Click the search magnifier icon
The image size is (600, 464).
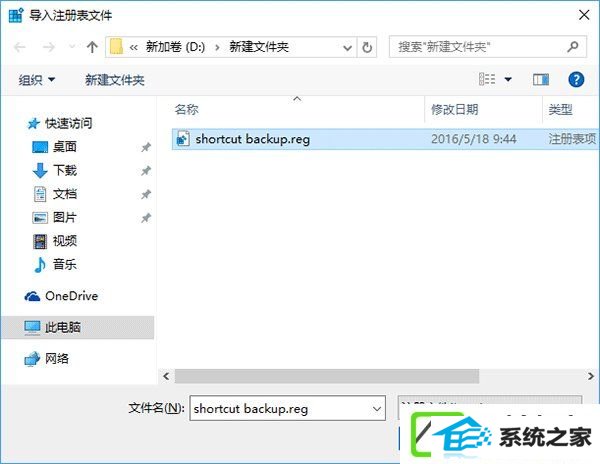(573, 47)
